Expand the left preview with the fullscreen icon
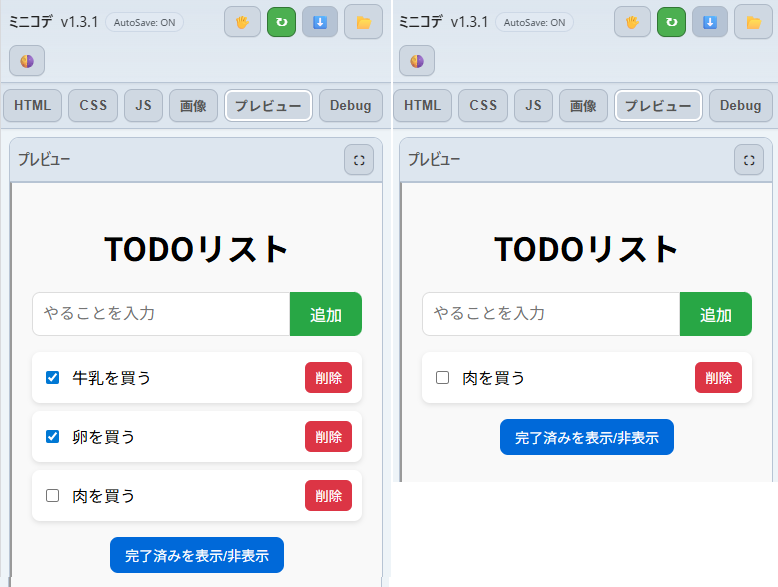778x587 pixels. (359, 159)
